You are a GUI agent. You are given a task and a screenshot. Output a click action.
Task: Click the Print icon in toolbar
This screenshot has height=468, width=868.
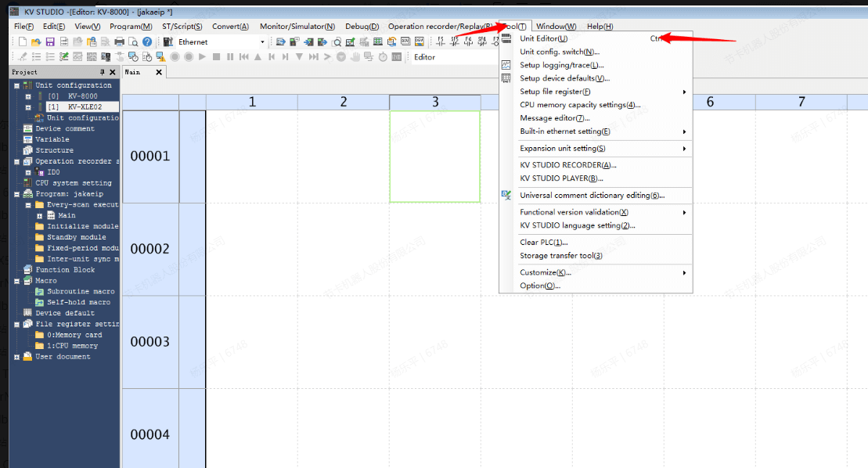pyautogui.click(x=119, y=41)
